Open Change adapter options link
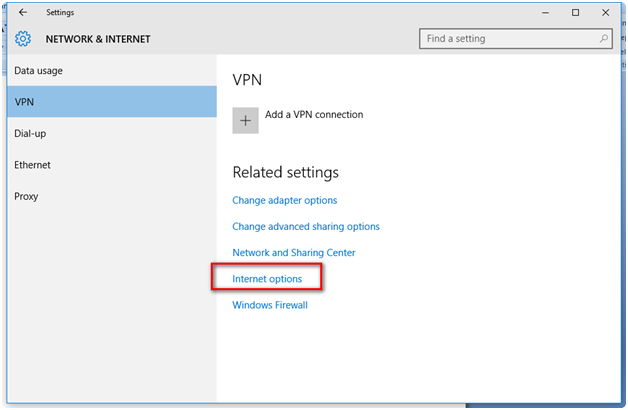This screenshot has height=410, width=628. 285,200
